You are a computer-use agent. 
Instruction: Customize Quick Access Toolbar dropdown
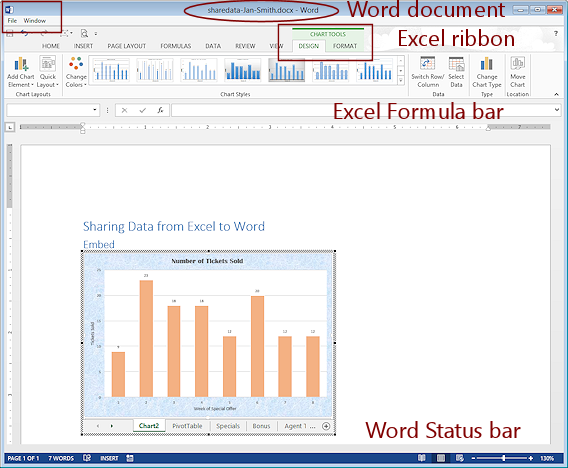coord(96,34)
